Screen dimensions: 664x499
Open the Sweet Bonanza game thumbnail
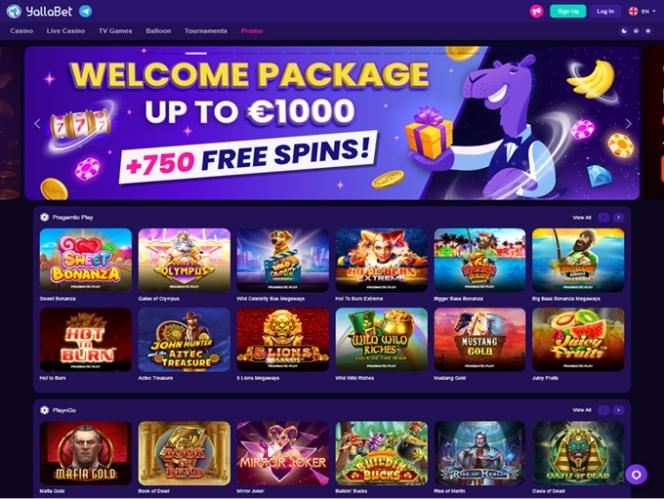pos(86,260)
